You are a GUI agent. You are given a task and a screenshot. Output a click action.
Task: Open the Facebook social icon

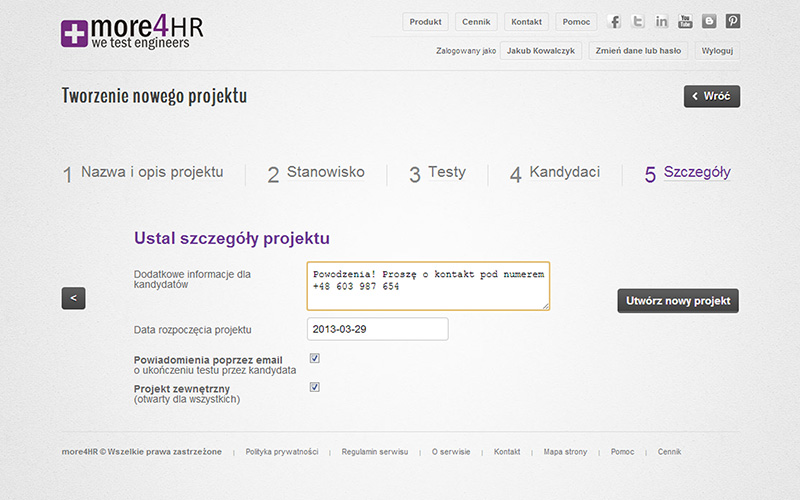pos(614,21)
